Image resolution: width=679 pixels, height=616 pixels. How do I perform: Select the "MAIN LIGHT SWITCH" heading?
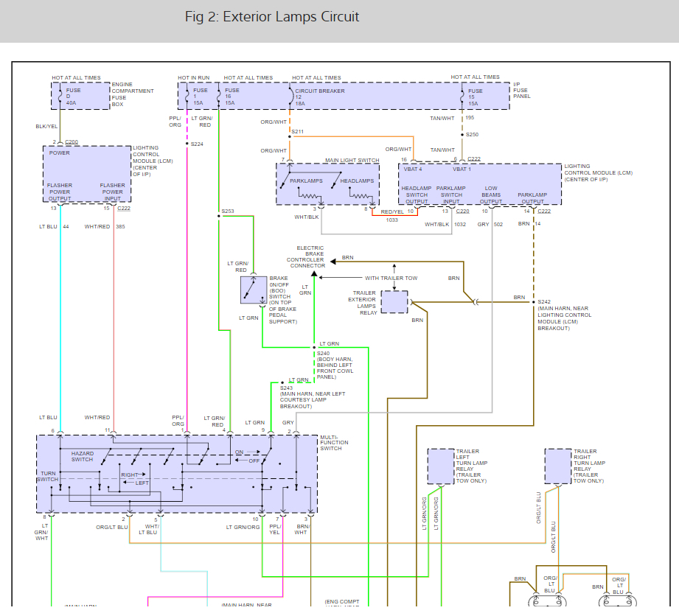tap(352, 161)
